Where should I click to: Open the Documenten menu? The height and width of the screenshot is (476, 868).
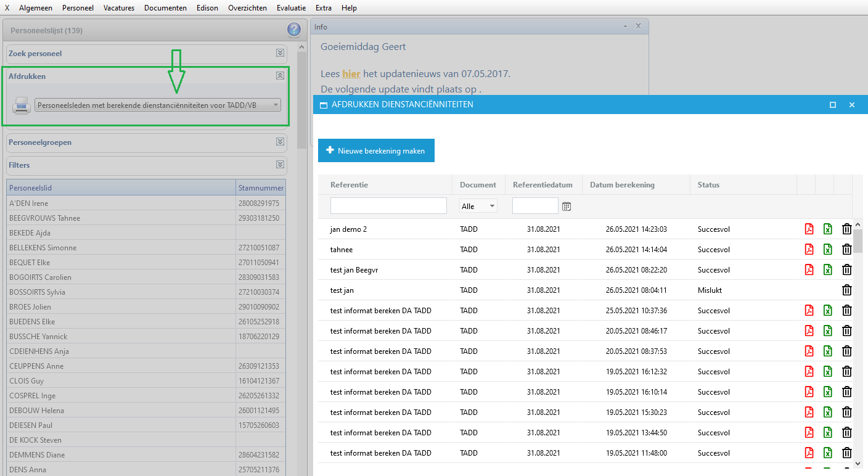[x=166, y=8]
